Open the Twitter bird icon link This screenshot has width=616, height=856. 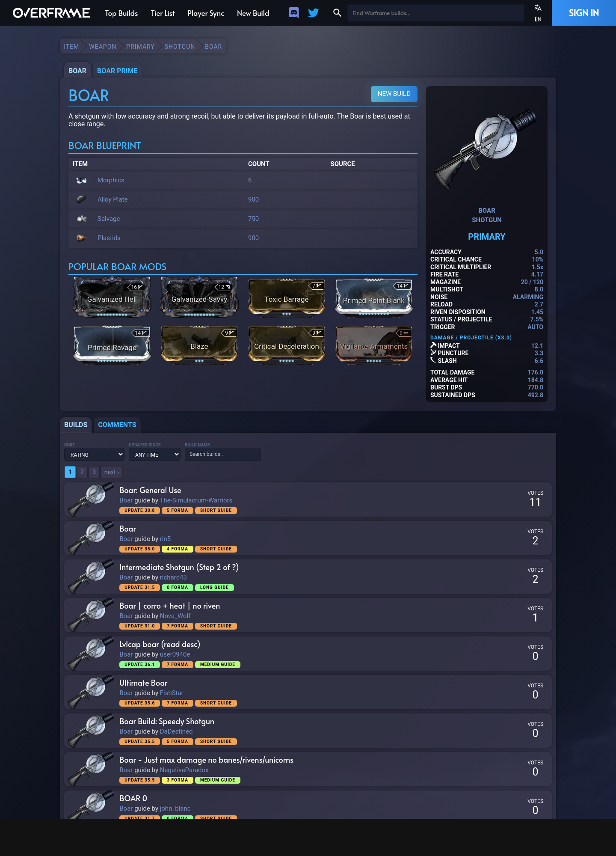(314, 13)
